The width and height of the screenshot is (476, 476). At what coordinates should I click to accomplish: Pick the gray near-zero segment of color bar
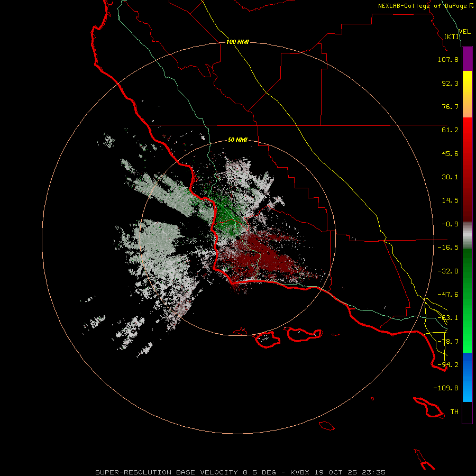click(x=467, y=235)
